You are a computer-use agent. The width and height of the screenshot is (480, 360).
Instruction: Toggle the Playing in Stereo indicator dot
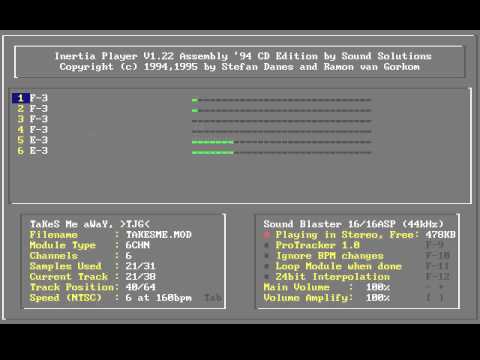pyautogui.click(x=267, y=235)
